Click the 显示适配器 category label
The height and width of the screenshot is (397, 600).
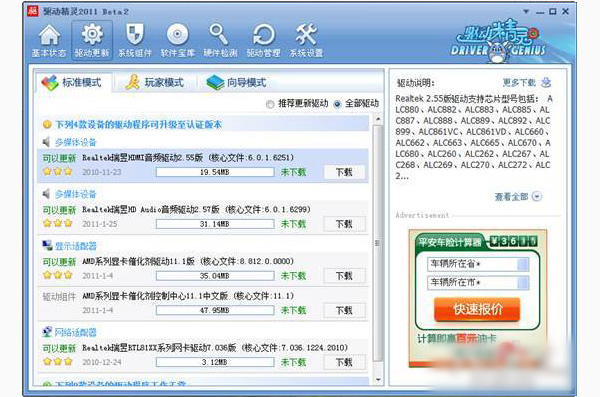(x=75, y=246)
